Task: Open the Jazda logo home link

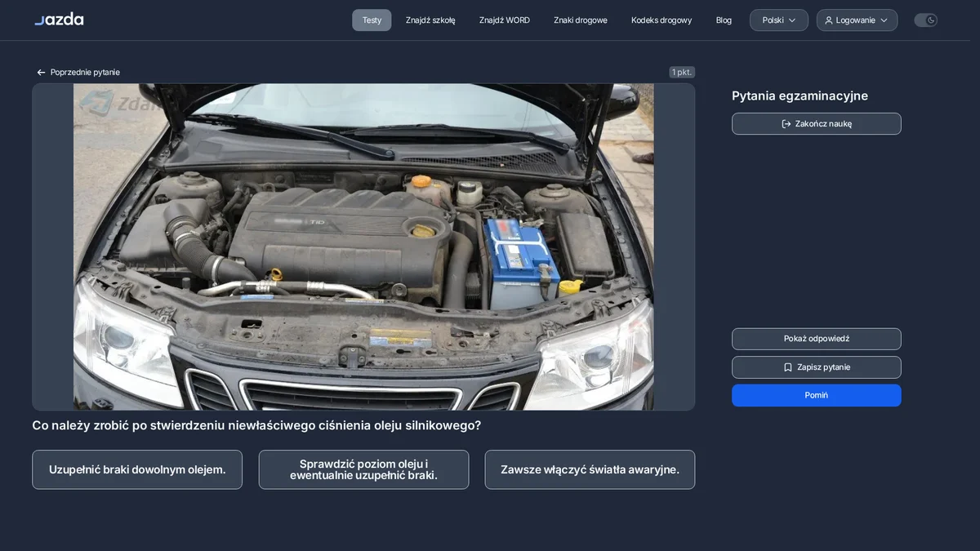Action: (59, 19)
